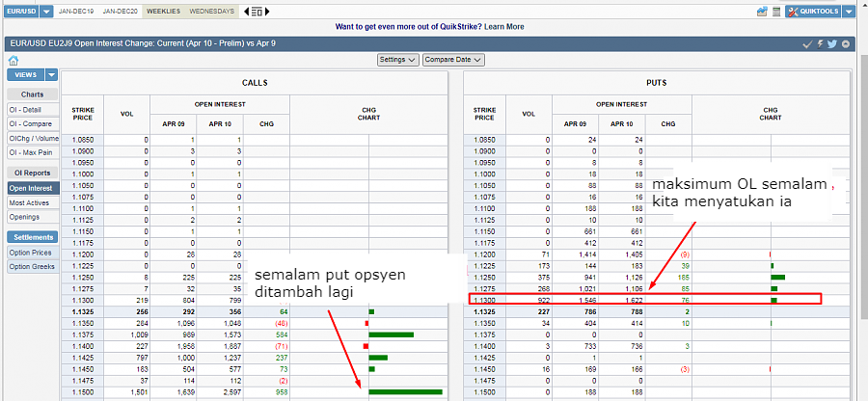This screenshot has width=868, height=401.
Task: Click the Puts VOL column header
Action: click(529, 114)
